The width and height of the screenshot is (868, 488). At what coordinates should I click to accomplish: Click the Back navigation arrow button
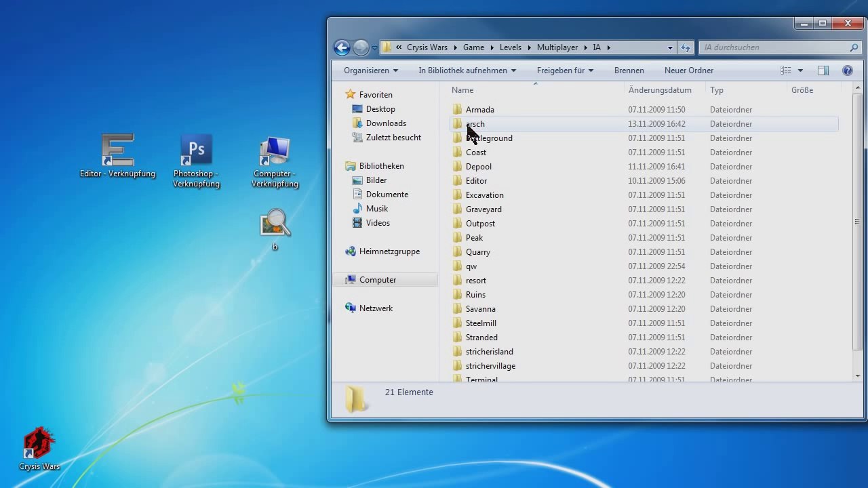pyautogui.click(x=342, y=47)
